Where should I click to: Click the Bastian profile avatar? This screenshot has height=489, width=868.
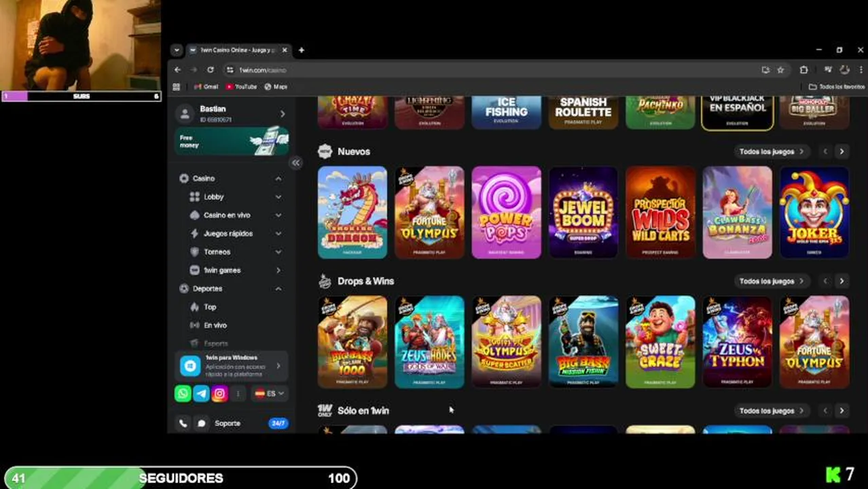click(x=185, y=113)
